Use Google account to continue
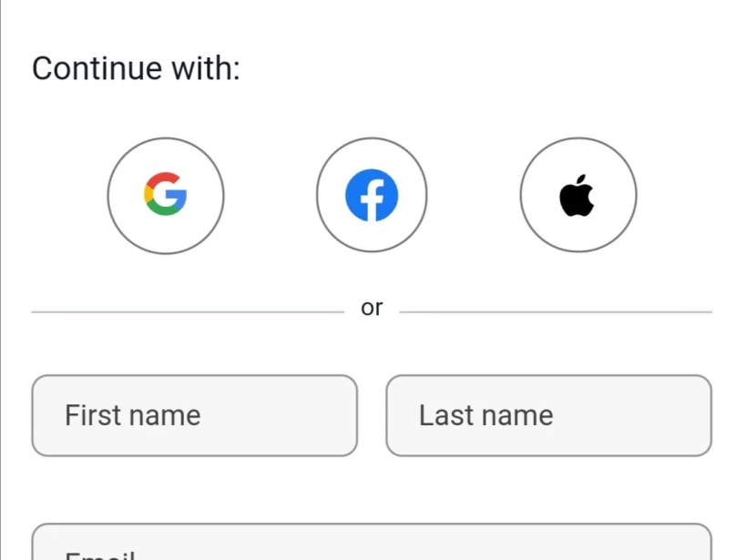The image size is (747, 560). pos(166,196)
